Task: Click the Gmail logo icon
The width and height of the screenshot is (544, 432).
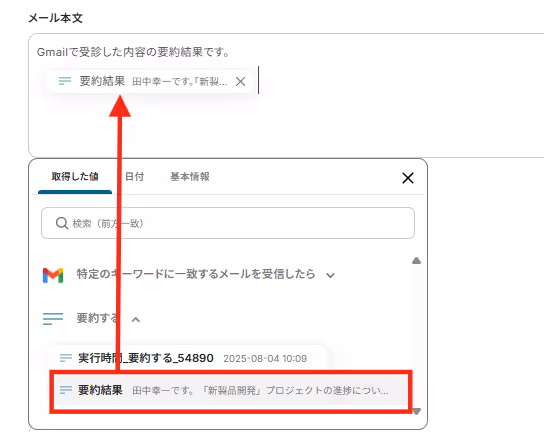Action: (x=53, y=275)
